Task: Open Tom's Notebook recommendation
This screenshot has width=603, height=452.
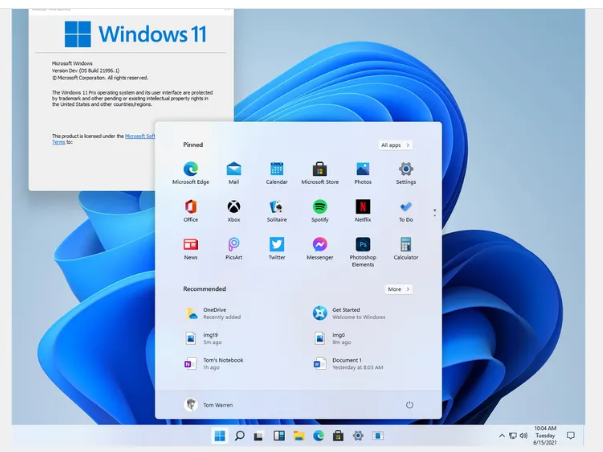Action: 213,364
